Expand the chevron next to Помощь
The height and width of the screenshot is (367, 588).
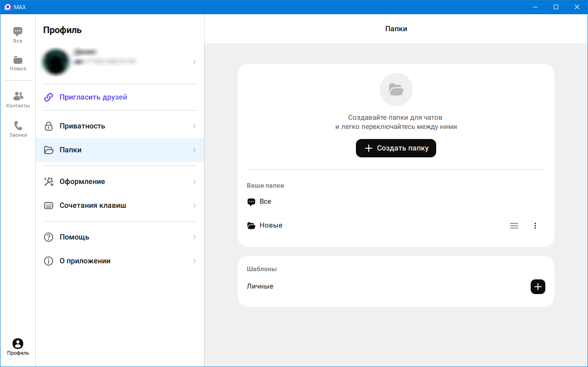[194, 237]
